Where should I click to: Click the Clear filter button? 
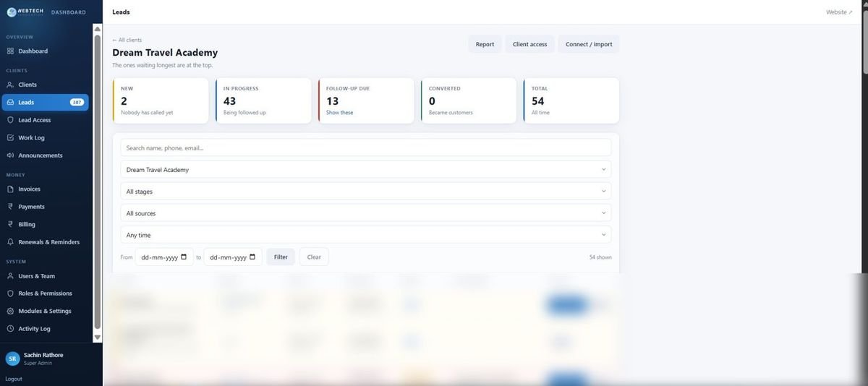coord(314,257)
